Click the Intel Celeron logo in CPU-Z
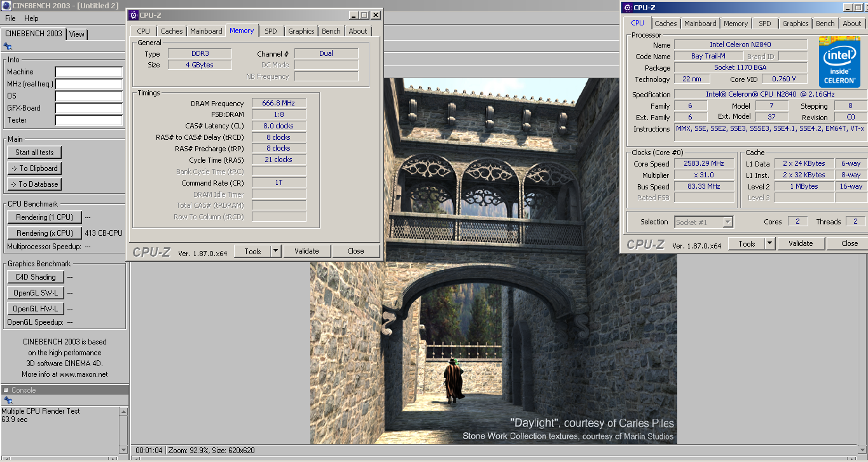Viewport: 868px width, 462px height. click(x=840, y=62)
